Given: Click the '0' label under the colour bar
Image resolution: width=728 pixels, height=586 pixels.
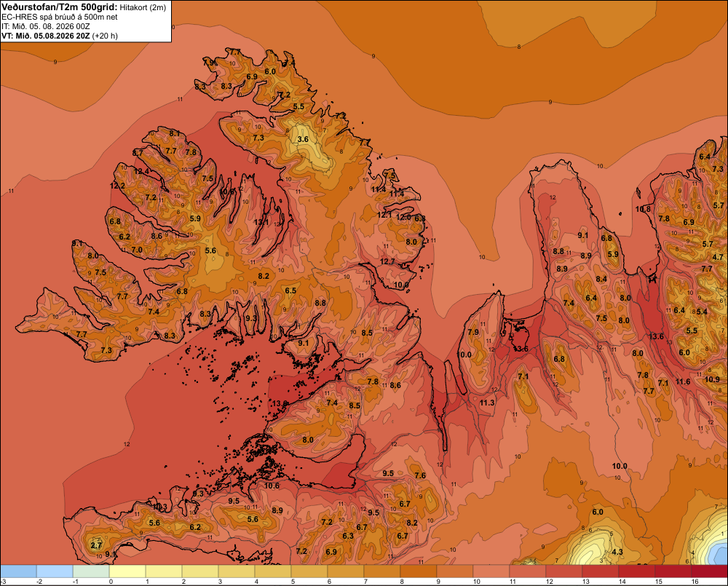Looking at the screenshot, I should pos(111,582).
